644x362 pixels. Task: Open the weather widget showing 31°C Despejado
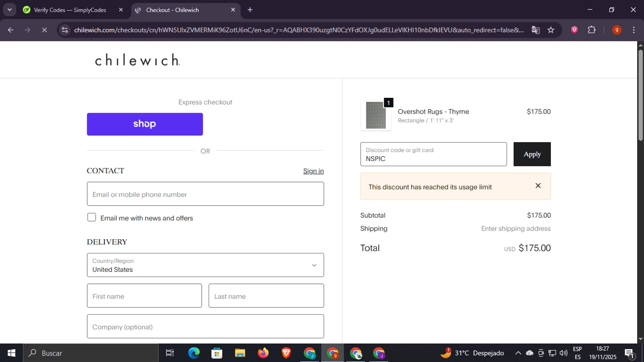coord(472,353)
